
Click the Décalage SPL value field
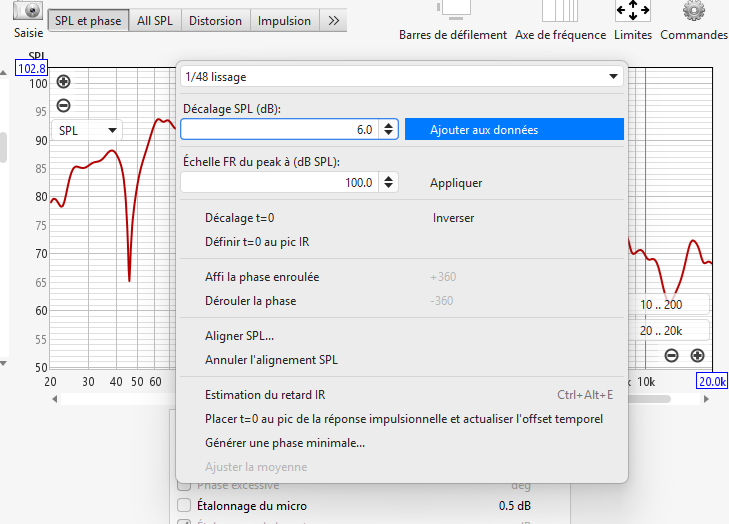(280, 130)
